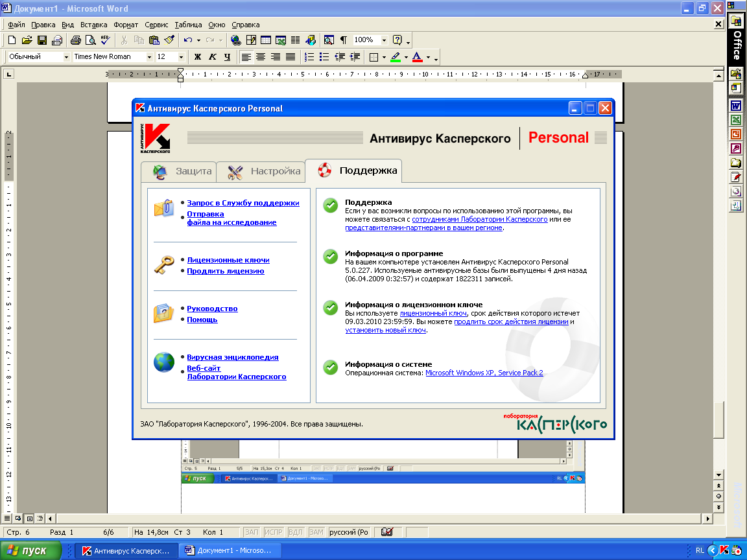Click the Print icon in Word toolbar
This screenshot has height=560, width=747.
pyautogui.click(x=75, y=40)
